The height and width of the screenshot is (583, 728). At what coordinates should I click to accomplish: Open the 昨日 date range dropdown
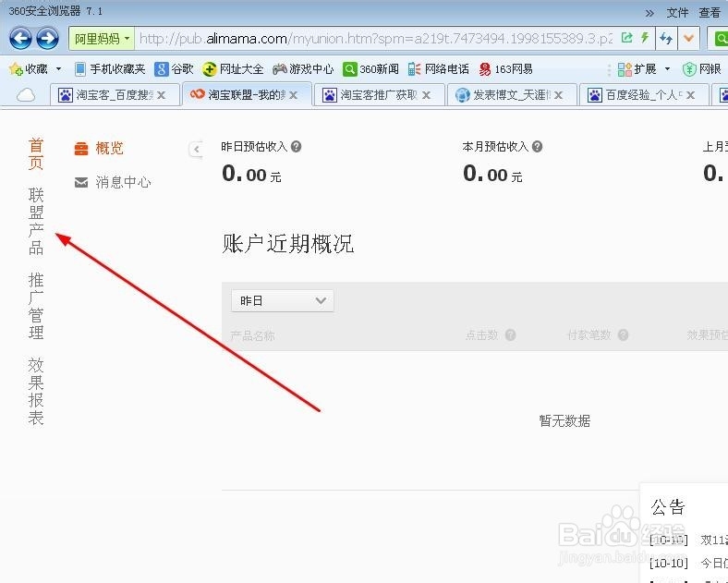tap(283, 301)
